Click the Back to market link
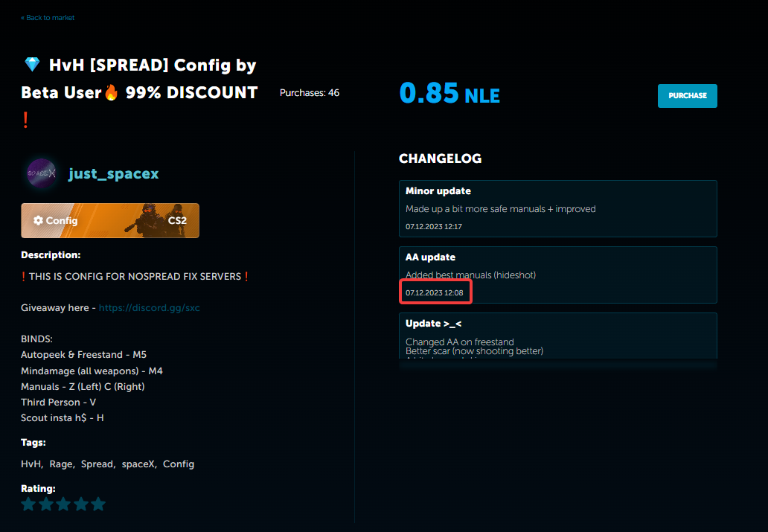Viewport: 768px width, 532px height. tap(48, 18)
